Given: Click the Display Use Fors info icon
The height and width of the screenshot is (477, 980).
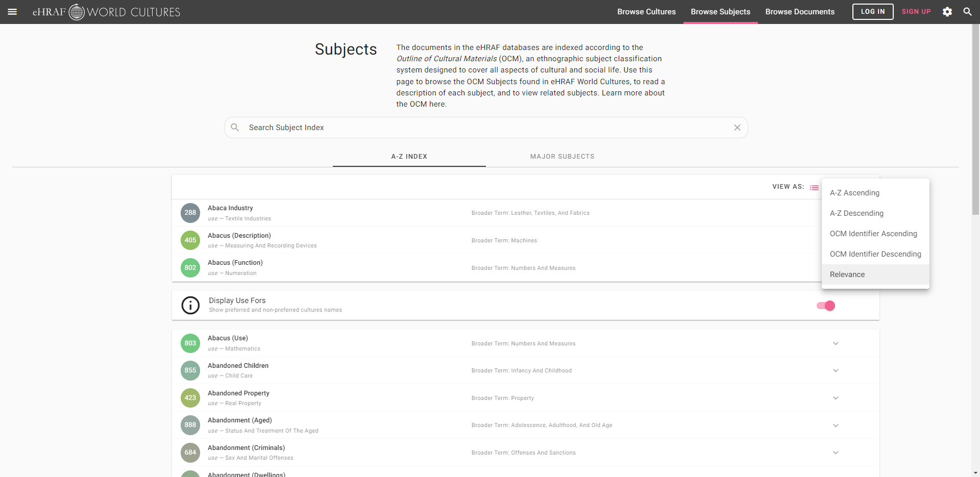Looking at the screenshot, I should pos(190,306).
